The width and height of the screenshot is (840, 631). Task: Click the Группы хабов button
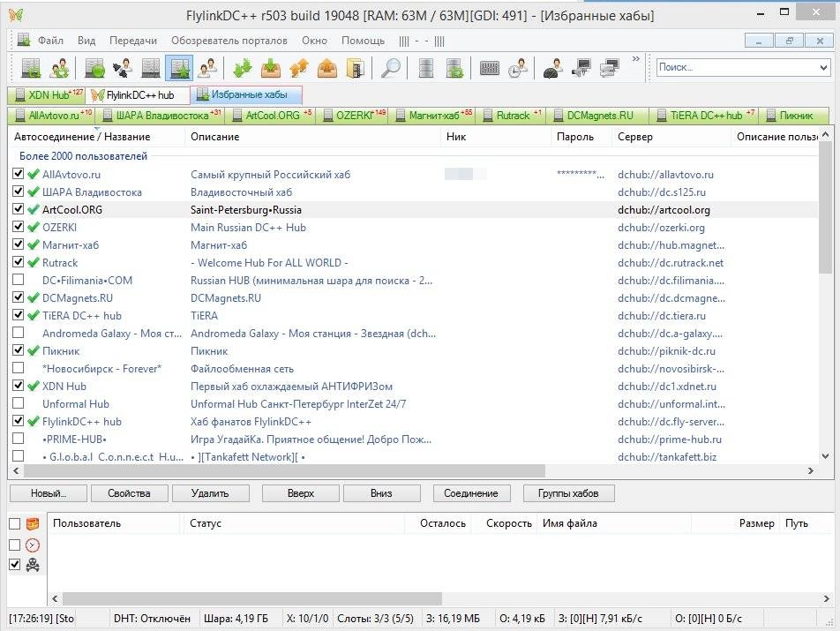[x=568, y=493]
